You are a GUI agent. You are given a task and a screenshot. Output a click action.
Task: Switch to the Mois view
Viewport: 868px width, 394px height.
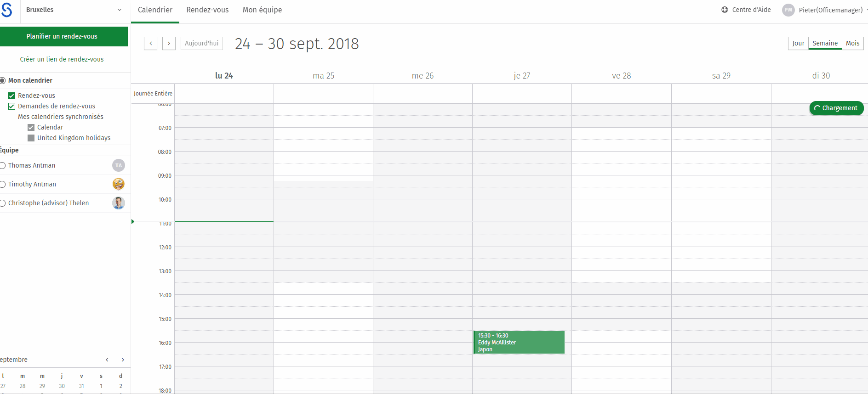click(852, 43)
